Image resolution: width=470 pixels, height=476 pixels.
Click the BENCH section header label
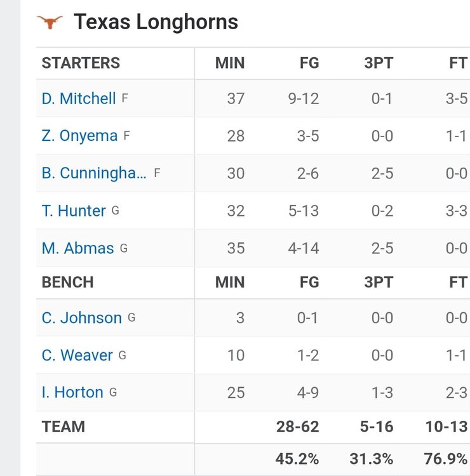pos(67,282)
